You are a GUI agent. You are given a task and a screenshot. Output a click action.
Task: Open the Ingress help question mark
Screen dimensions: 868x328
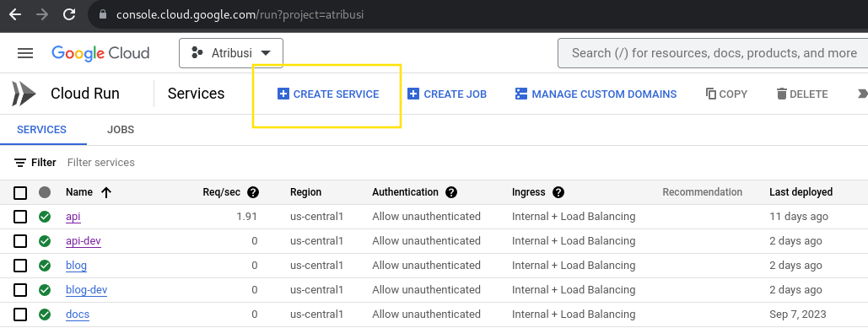558,192
